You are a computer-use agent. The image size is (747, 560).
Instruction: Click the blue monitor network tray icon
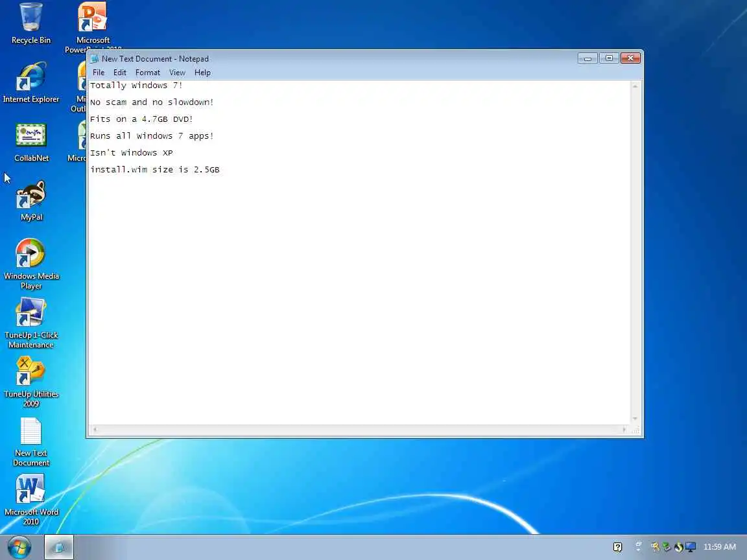point(691,547)
